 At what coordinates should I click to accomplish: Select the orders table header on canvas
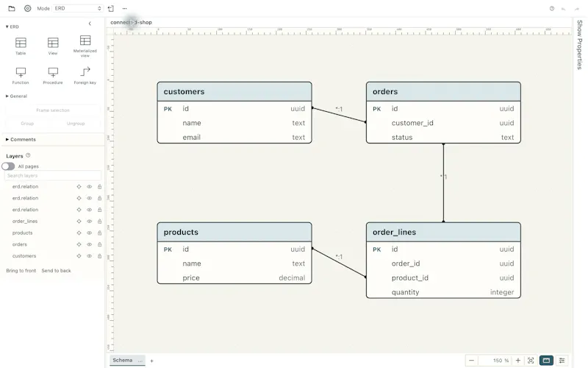[443, 91]
